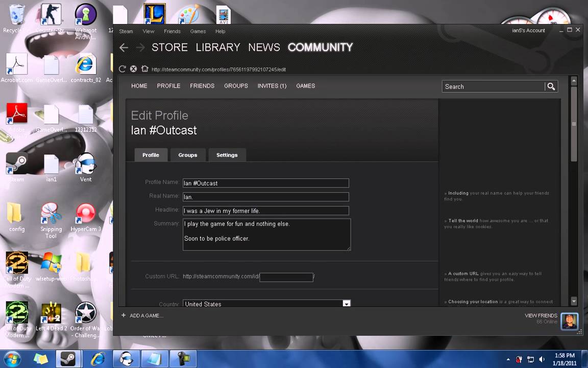The width and height of the screenshot is (588, 368).
Task: Open the View menu
Action: tap(148, 31)
